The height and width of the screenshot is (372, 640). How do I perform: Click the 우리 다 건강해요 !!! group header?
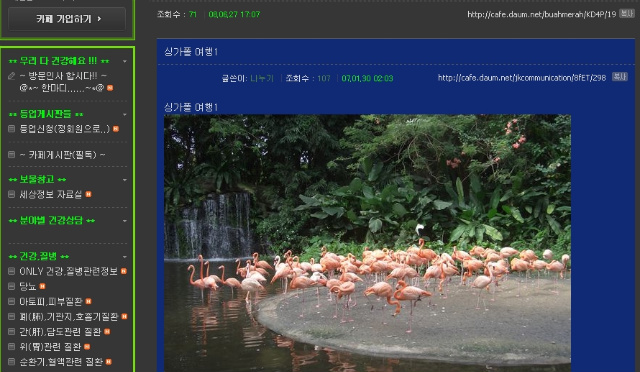tap(59, 61)
